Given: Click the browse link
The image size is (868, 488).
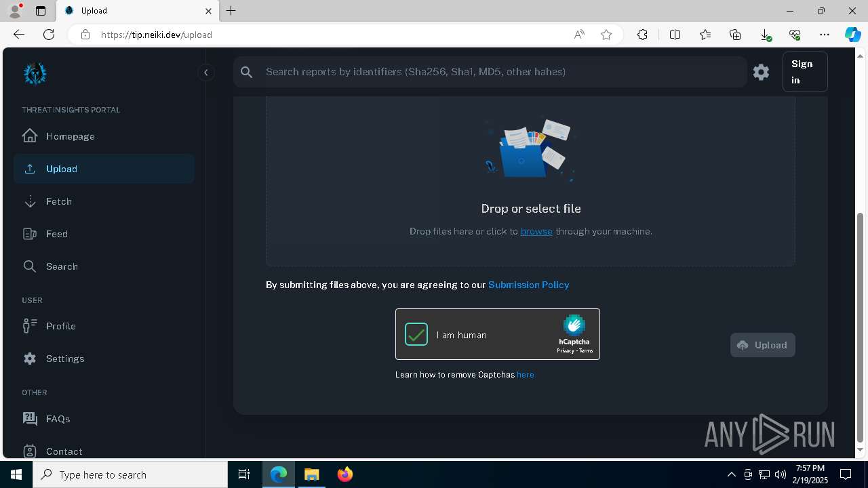Looking at the screenshot, I should click(x=536, y=231).
